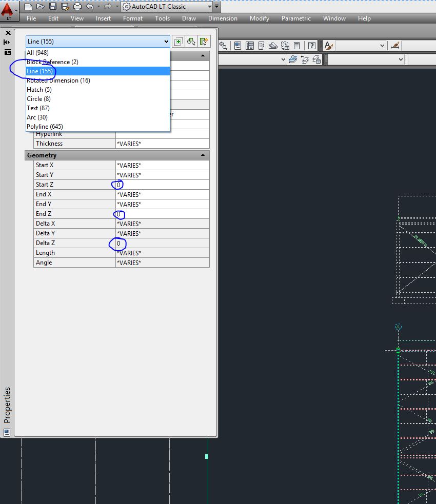Screen dimensions: 436x504
Task: Click the Open file folder icon
Action: [x=40, y=7]
